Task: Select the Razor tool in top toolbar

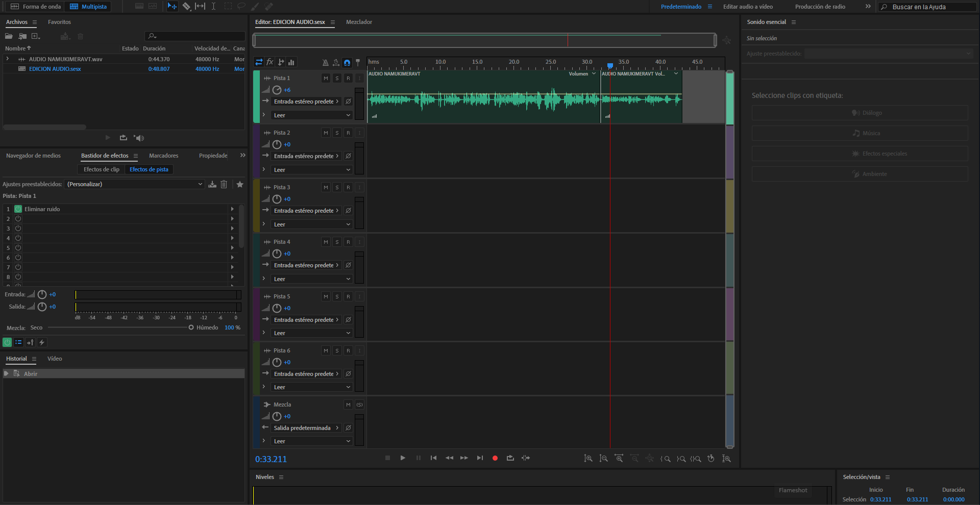Action: 186,7
